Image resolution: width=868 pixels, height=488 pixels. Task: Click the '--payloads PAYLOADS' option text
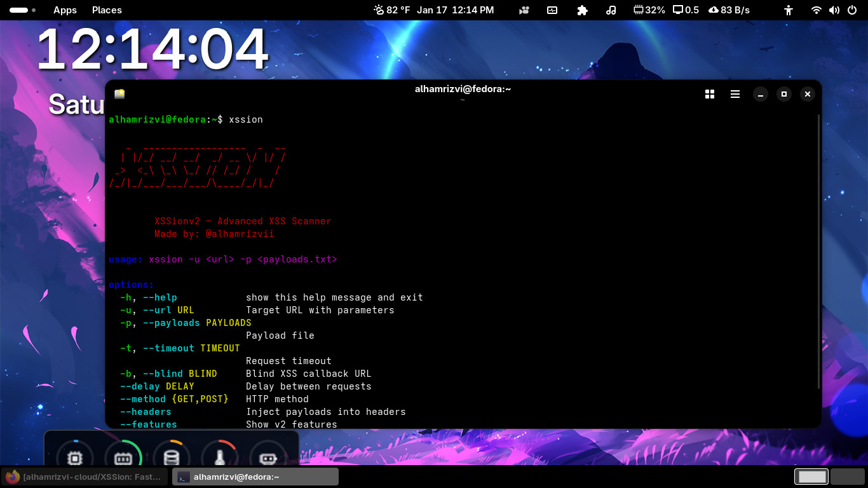[x=197, y=323]
